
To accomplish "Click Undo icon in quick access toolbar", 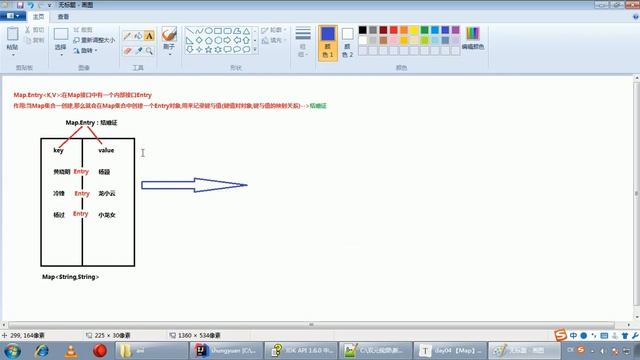I will (x=30, y=5).
